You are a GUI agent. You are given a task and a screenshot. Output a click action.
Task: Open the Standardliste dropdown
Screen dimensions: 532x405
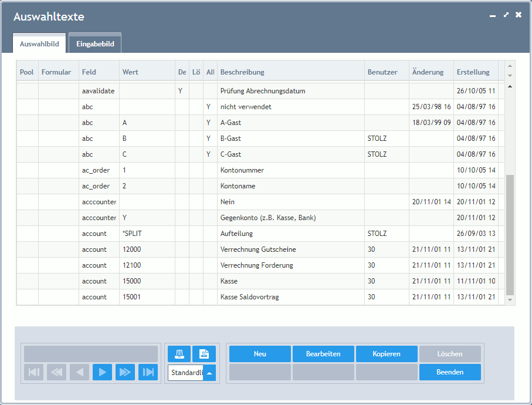(209, 373)
